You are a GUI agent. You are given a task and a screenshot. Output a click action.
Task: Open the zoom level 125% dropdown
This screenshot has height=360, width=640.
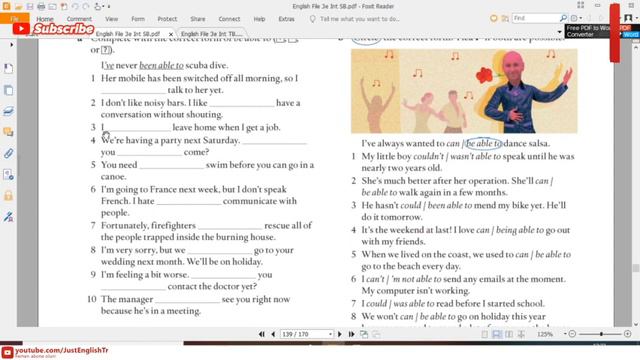[x=565, y=334]
